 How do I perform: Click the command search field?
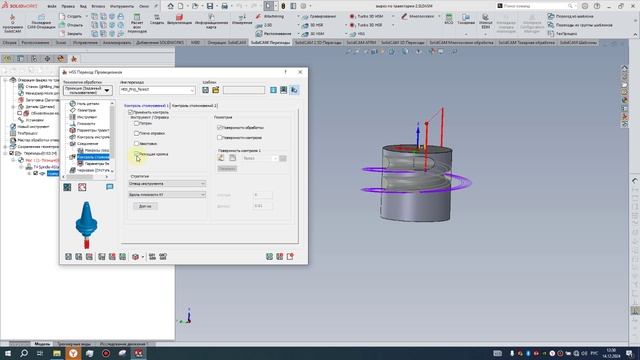[x=536, y=6]
